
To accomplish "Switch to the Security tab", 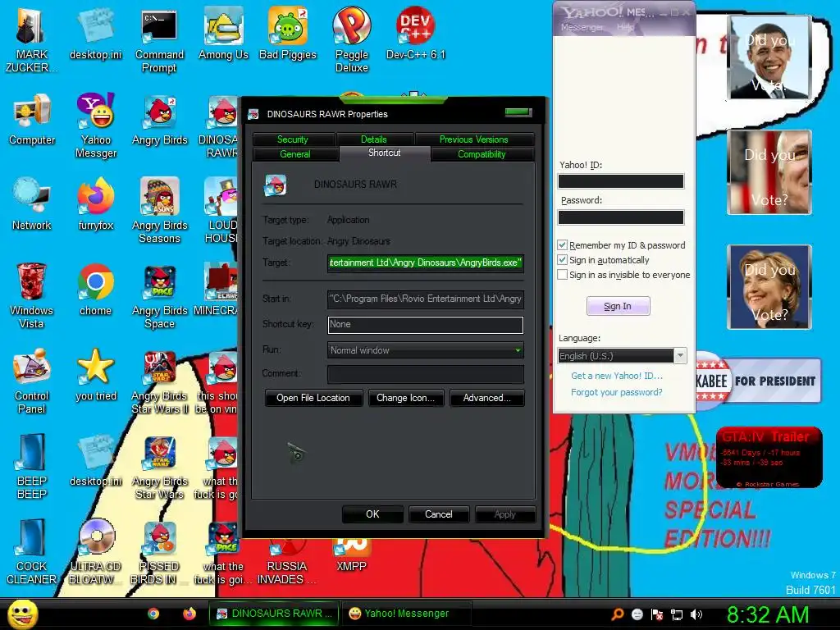I will point(293,139).
